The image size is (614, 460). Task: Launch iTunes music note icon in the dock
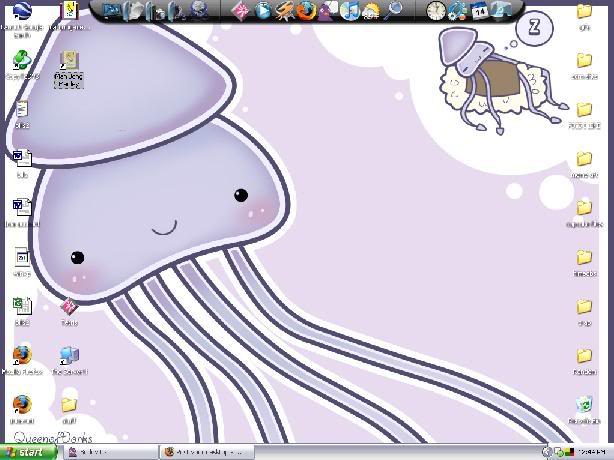[349, 11]
